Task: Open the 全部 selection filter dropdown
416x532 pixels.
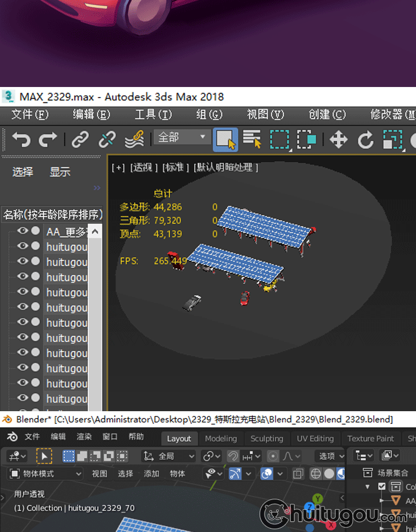Action: coord(182,137)
